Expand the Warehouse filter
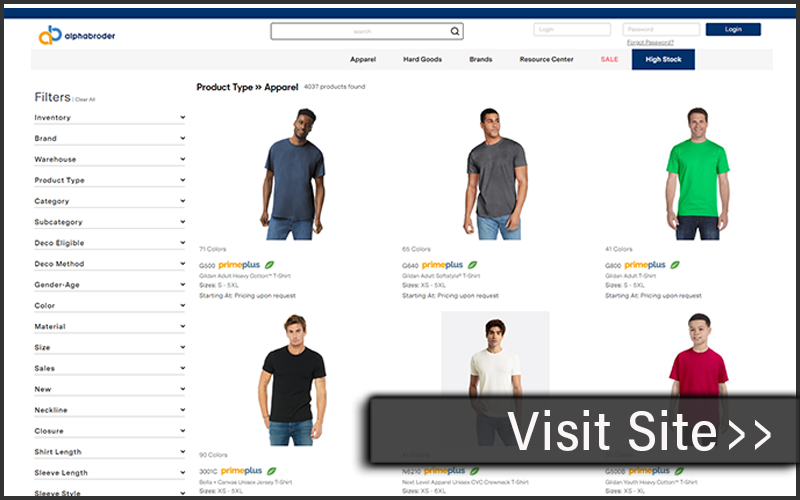 pos(110,160)
